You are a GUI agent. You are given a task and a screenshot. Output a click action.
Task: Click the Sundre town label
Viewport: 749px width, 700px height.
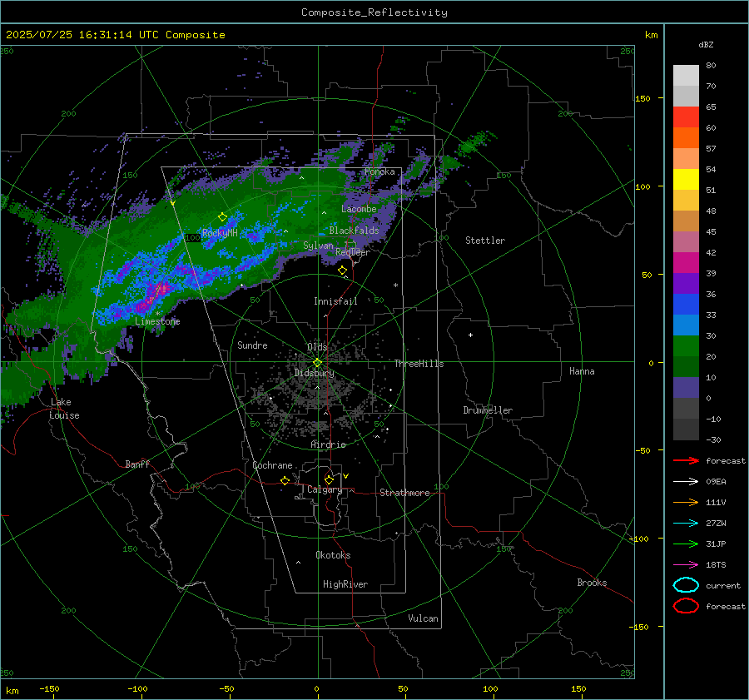pos(252,345)
